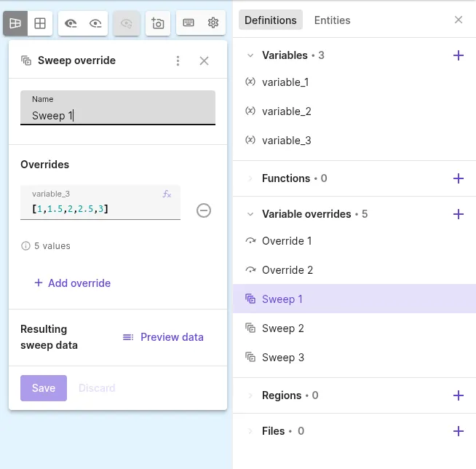Open the keyboard shortcuts icon
This screenshot has width=476, height=469.
point(189,23)
